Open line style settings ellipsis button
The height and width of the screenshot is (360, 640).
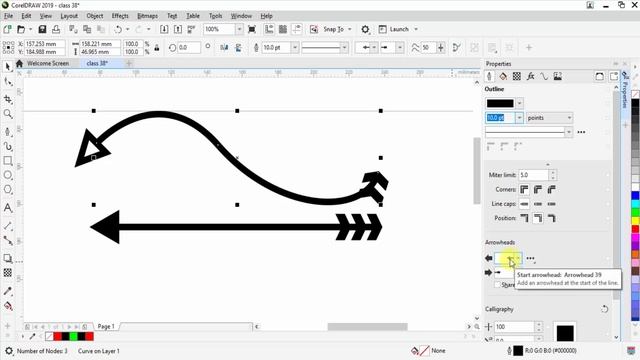coord(581,132)
